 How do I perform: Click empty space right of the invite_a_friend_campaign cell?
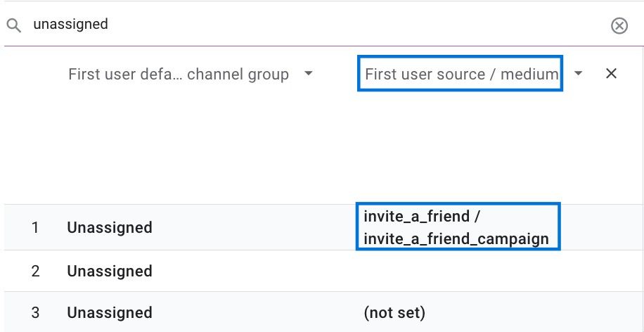point(602,227)
